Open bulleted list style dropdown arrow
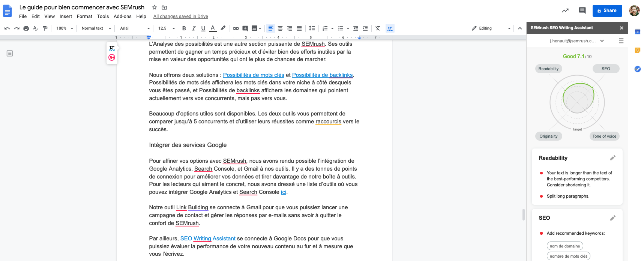 (348, 28)
